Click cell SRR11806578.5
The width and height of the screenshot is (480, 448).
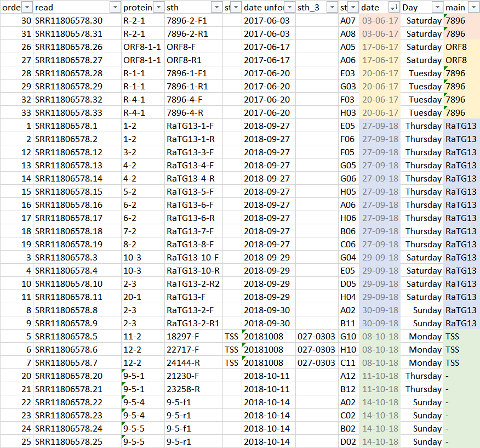(77, 337)
